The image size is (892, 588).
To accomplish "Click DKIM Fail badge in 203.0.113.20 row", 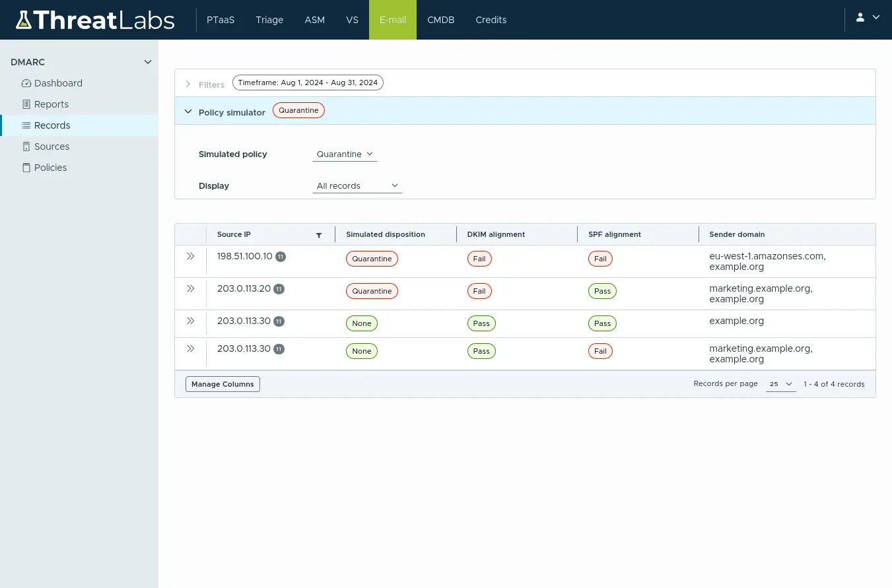I will click(479, 291).
